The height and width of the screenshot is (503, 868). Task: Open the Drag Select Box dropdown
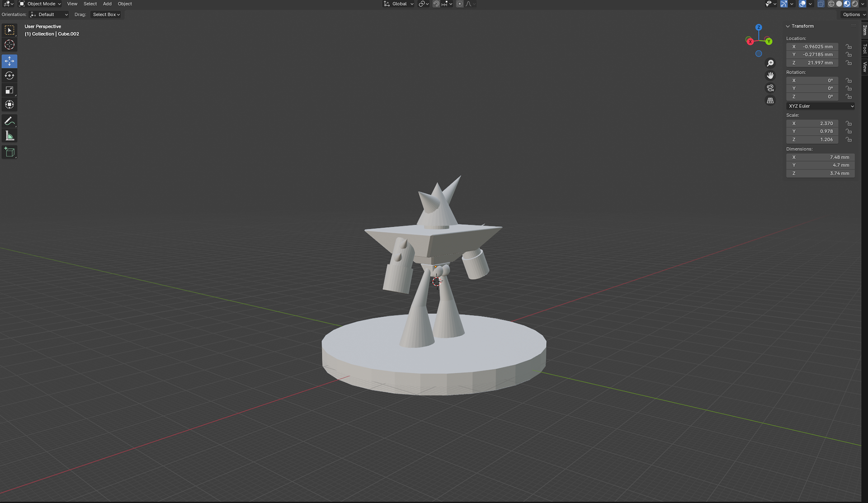click(x=106, y=14)
